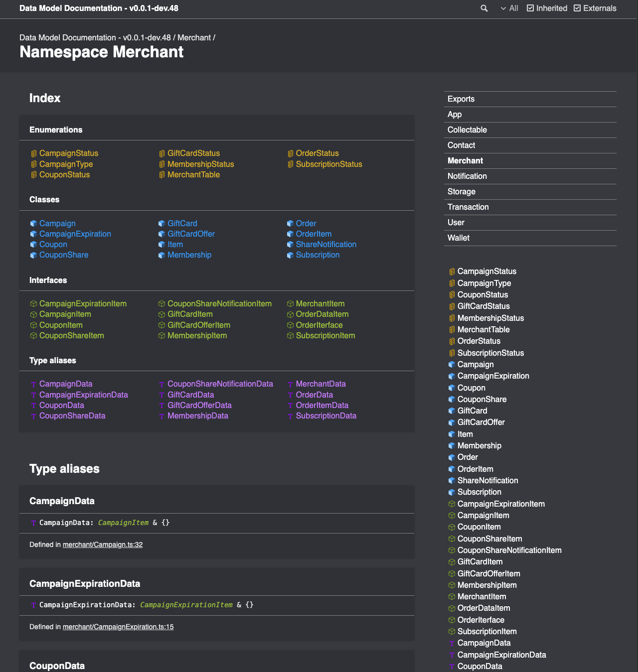638x672 pixels.
Task: Click the class icon beside Subscription in Index
Action: (x=290, y=255)
